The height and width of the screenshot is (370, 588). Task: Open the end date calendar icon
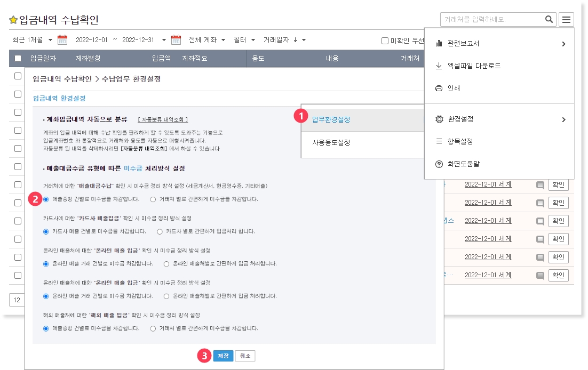(176, 40)
